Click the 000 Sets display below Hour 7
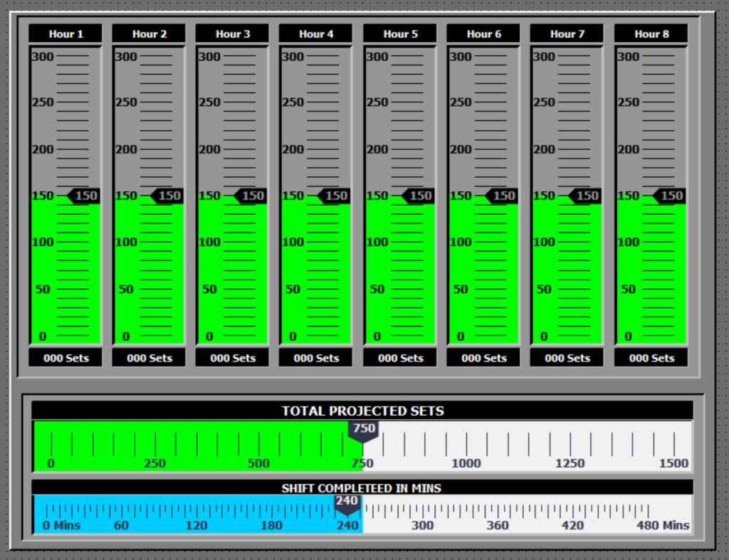Image resolution: width=729 pixels, height=560 pixels. (567, 358)
